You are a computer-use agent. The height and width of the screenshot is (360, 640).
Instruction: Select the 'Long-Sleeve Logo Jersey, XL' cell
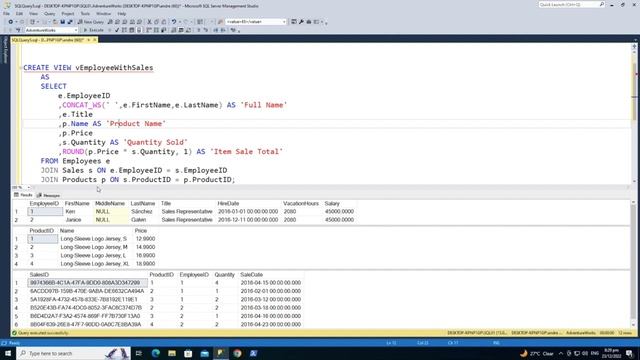(x=96, y=264)
